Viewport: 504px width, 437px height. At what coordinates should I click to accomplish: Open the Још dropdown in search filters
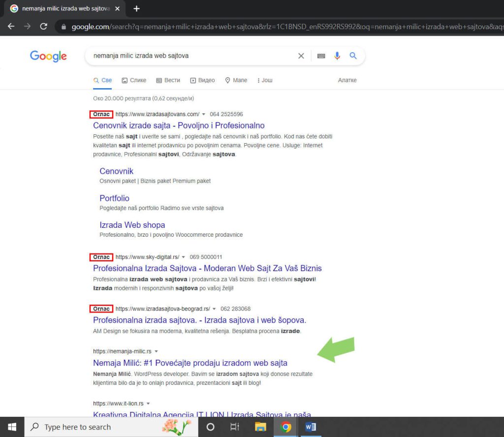pyautogui.click(x=264, y=80)
